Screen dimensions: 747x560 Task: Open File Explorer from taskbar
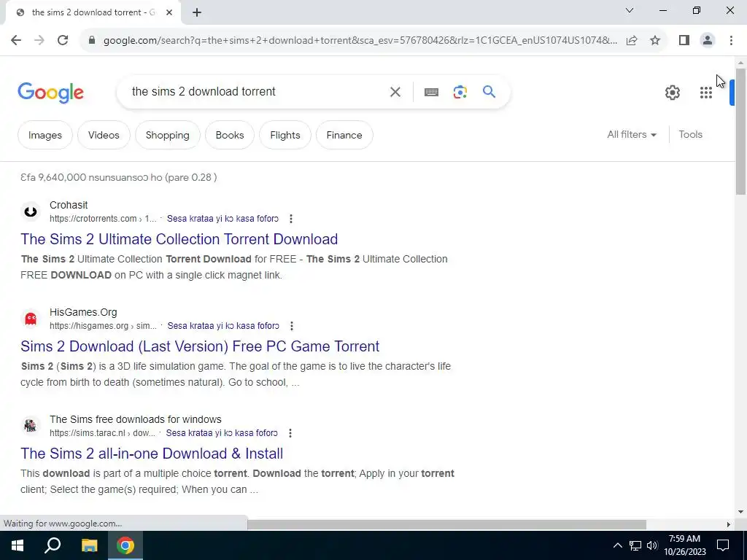coord(89,545)
